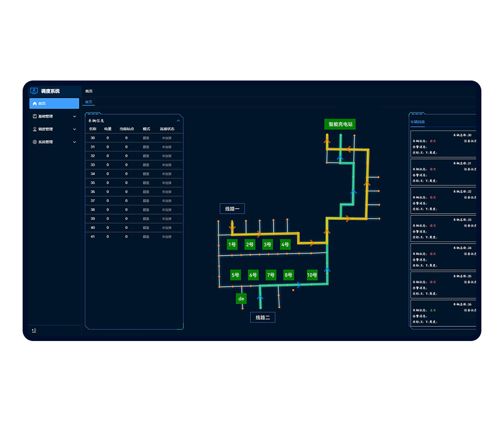Click the 线路二 route label
This screenshot has width=504, height=421.
tap(263, 317)
